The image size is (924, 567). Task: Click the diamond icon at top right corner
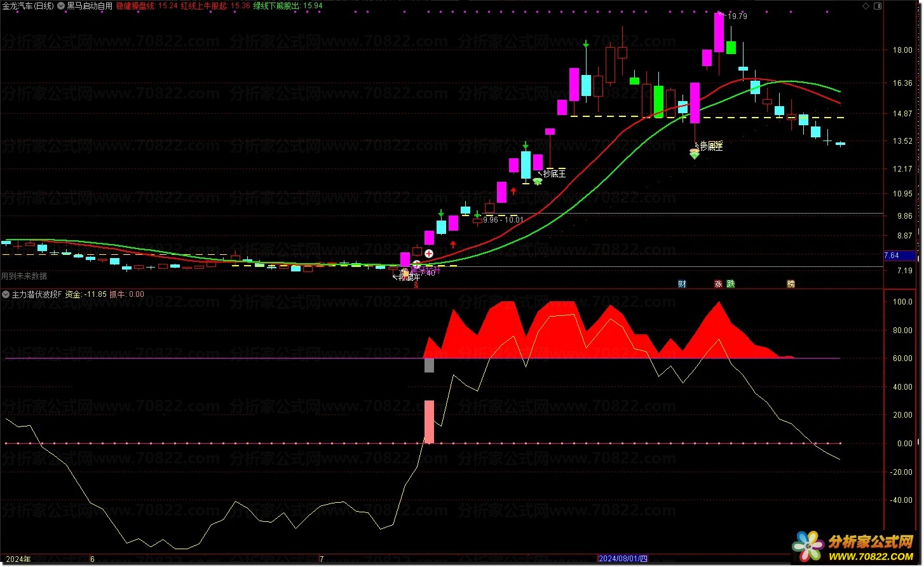pos(866,6)
